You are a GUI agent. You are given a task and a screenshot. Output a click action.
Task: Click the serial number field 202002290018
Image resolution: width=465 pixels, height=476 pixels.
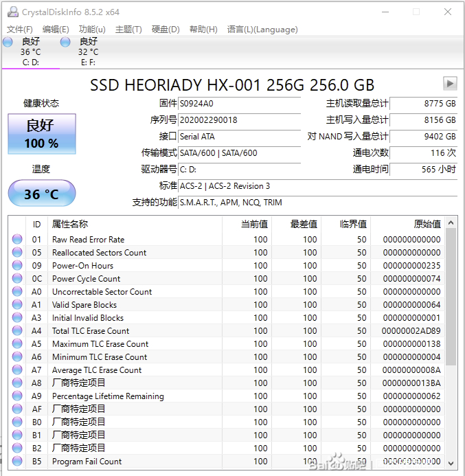click(240, 120)
